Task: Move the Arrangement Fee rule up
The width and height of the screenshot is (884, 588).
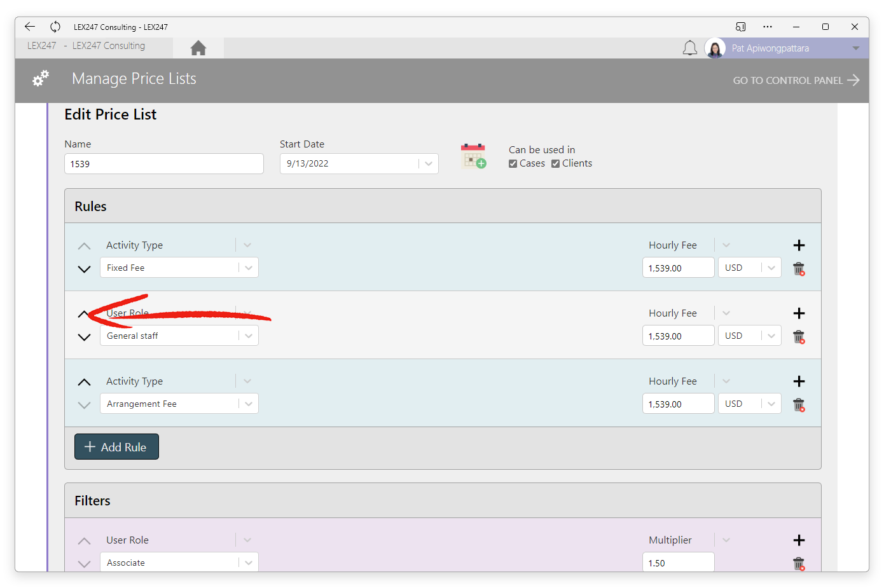Action: [x=84, y=382]
